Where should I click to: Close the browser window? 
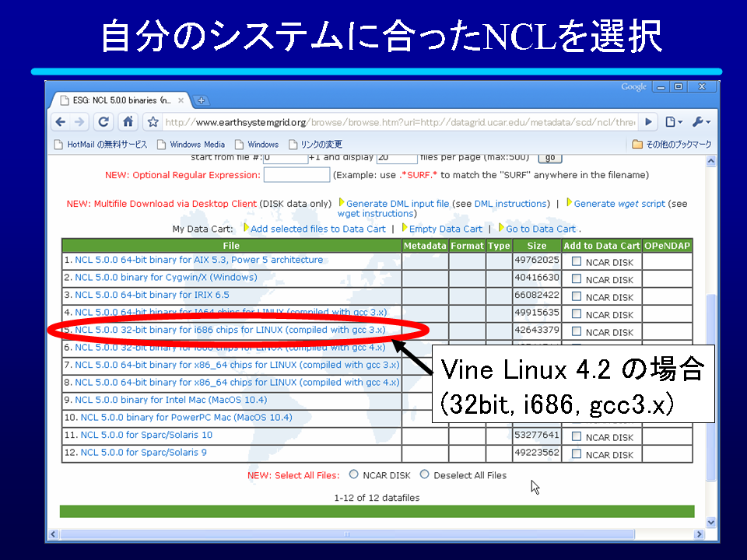pos(702,86)
